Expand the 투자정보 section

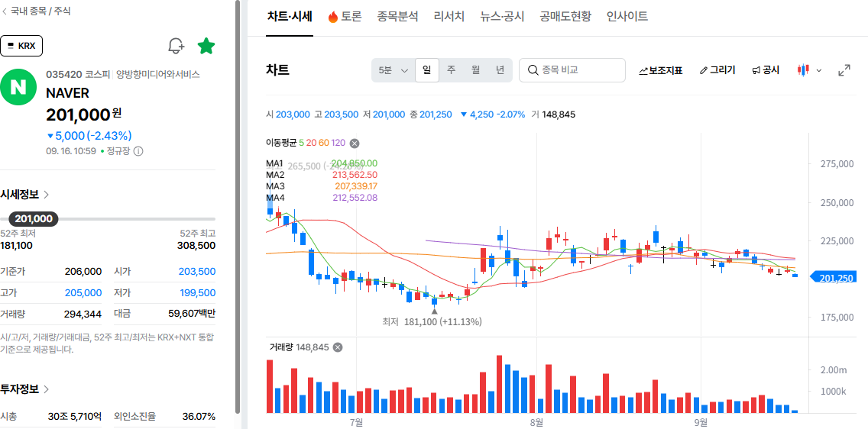pos(25,389)
